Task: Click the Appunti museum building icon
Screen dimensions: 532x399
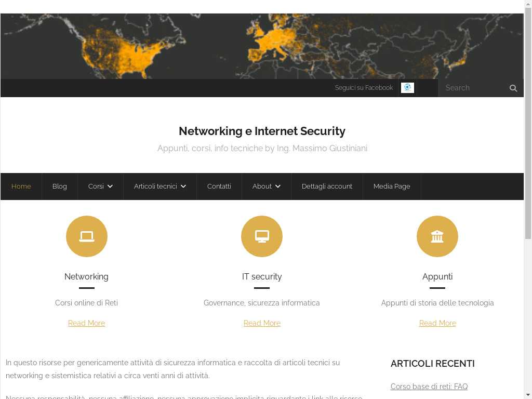Action: click(x=437, y=236)
